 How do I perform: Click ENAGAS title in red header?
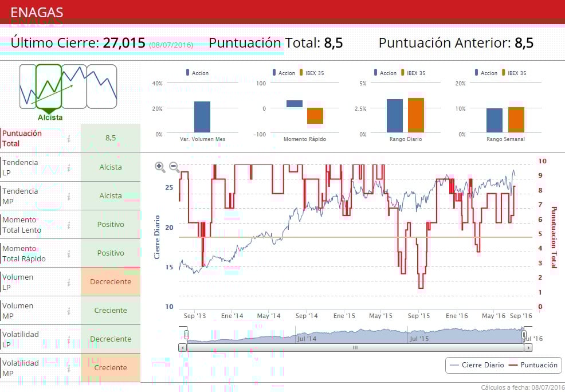click(x=37, y=13)
